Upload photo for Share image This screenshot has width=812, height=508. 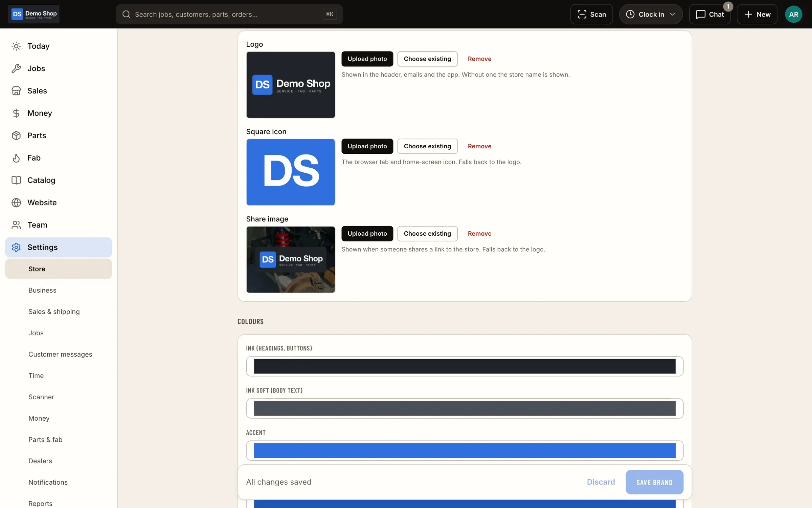[x=367, y=234]
